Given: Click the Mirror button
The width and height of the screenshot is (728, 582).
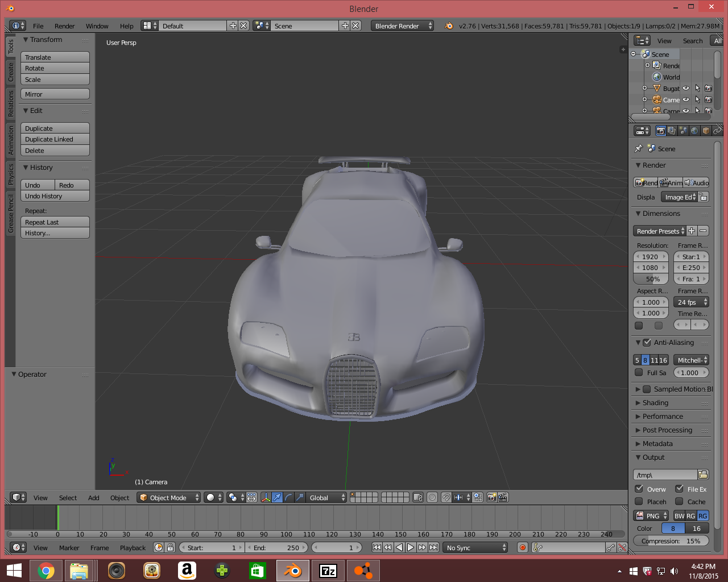Looking at the screenshot, I should 55,94.
